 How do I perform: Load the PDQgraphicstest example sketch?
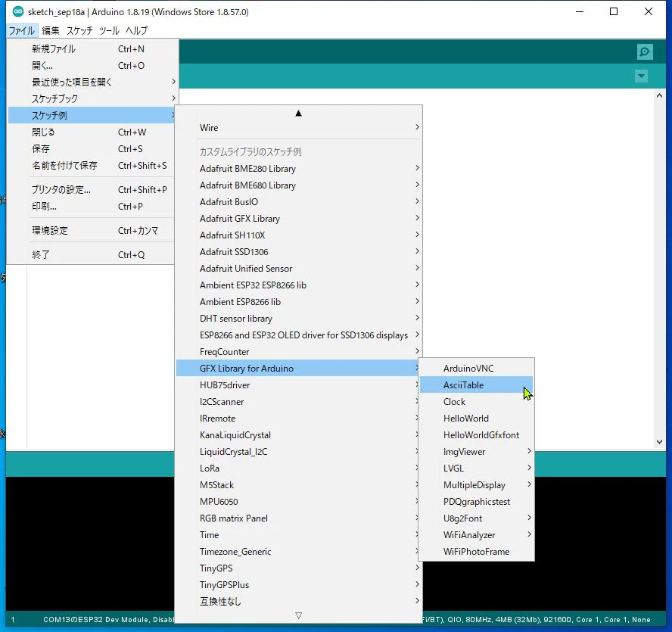[476, 502]
